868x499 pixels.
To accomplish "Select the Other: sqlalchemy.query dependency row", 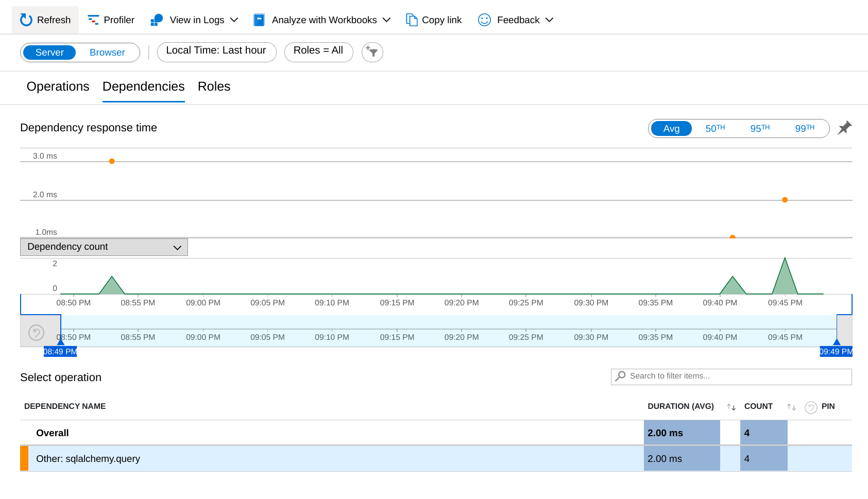I will pos(206,458).
